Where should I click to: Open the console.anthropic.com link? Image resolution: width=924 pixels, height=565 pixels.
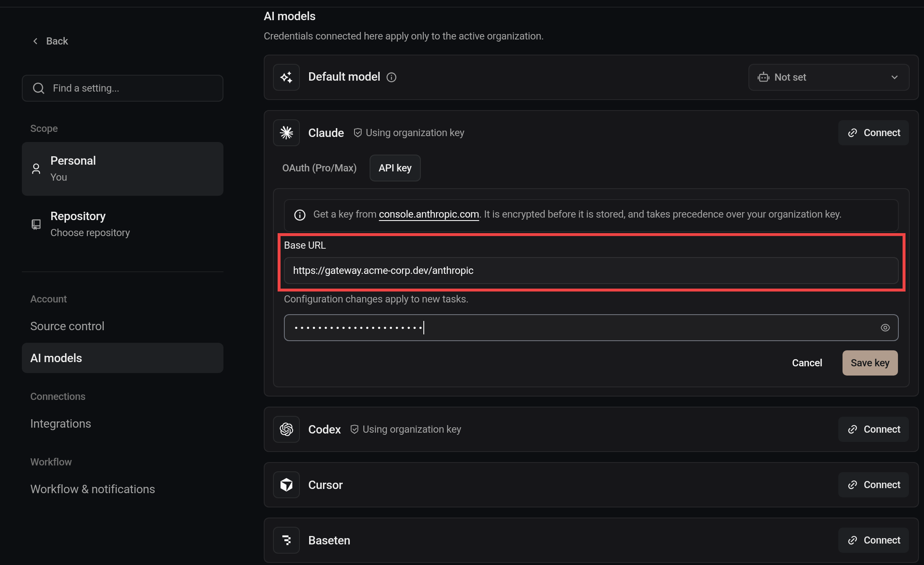(429, 214)
